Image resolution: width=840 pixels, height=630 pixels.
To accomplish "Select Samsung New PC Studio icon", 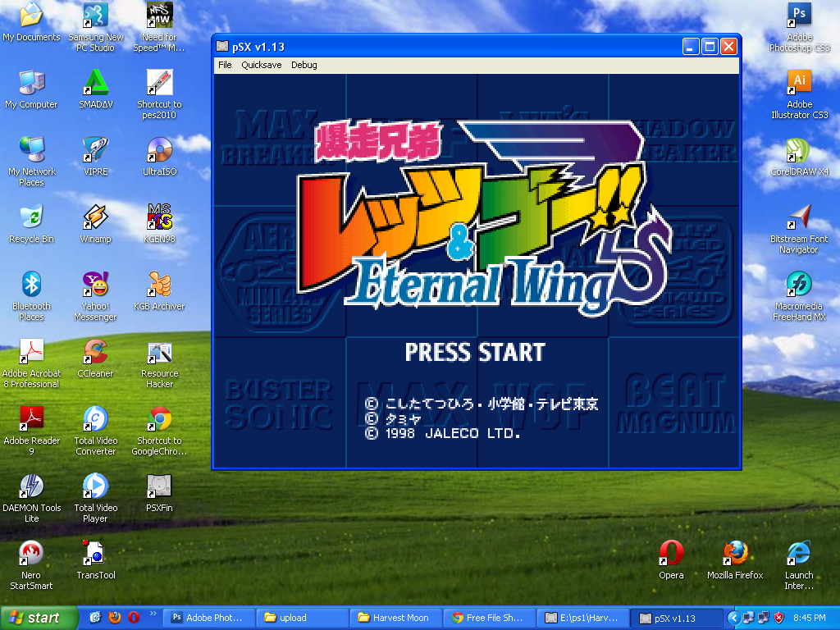I will [x=95, y=27].
